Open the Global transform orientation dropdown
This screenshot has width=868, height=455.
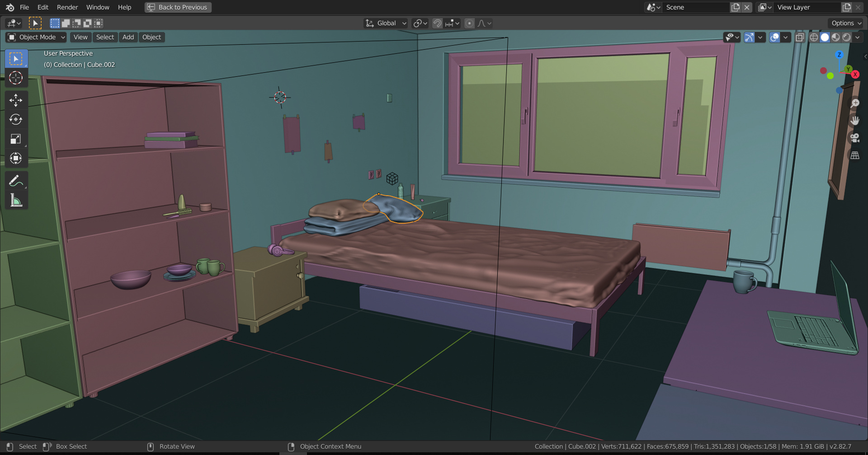coord(385,23)
